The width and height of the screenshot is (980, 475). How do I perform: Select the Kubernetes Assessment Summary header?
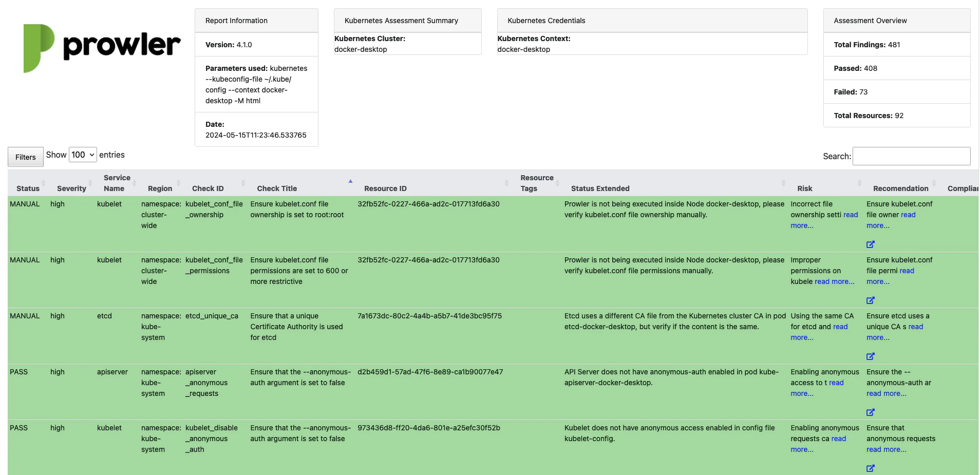point(407,21)
